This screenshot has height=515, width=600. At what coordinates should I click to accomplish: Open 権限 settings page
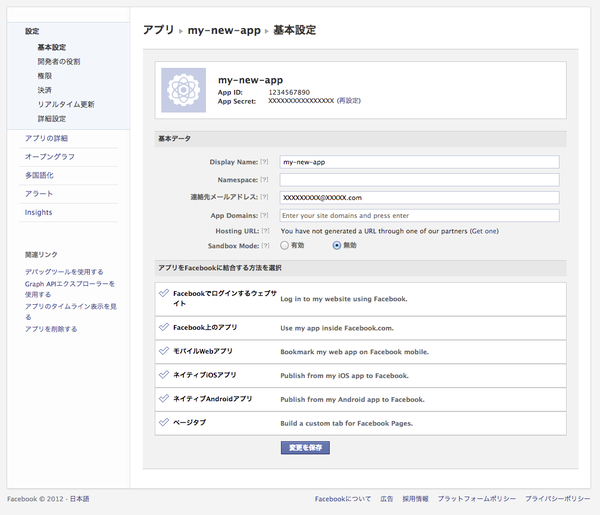pyautogui.click(x=44, y=76)
